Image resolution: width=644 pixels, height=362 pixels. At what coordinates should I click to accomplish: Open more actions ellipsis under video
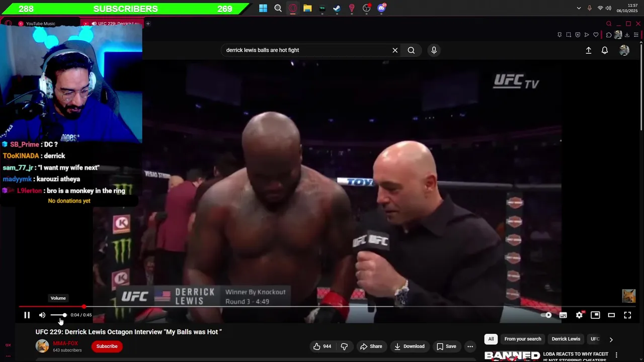pyautogui.click(x=470, y=346)
